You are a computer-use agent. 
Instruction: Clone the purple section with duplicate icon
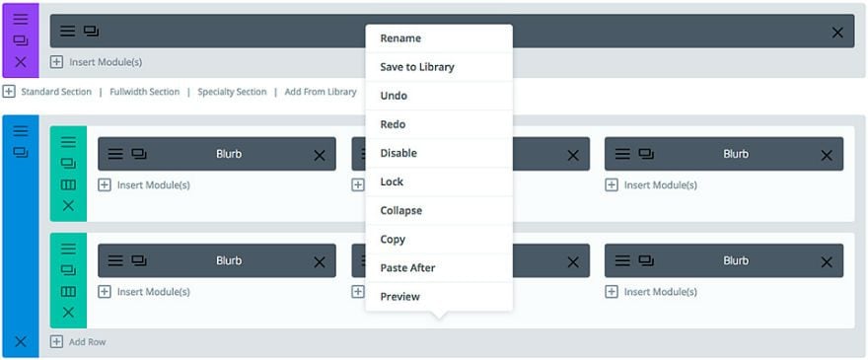(x=21, y=40)
